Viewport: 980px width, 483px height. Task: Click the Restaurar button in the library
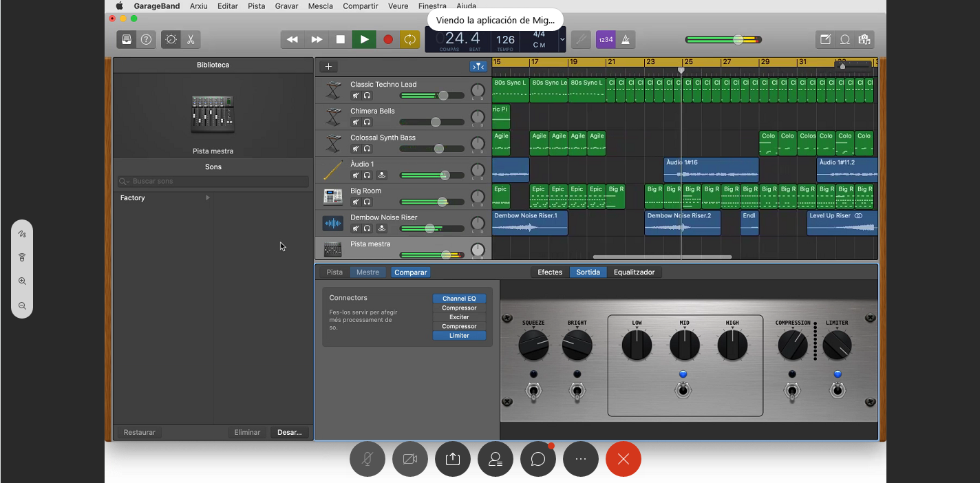point(140,433)
